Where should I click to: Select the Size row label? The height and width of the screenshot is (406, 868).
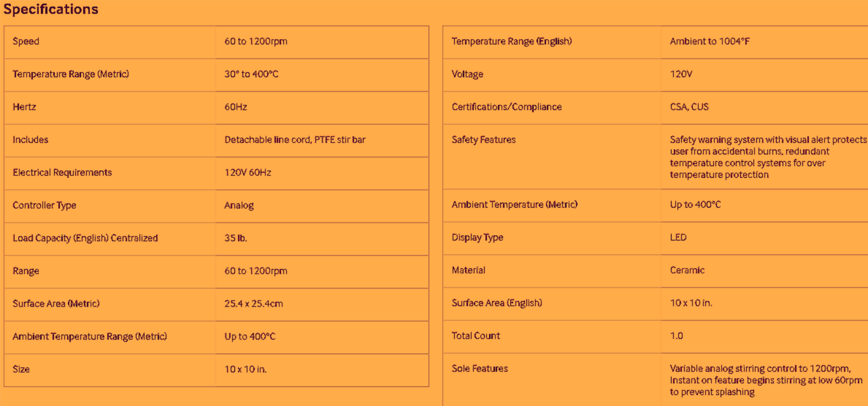(21, 369)
